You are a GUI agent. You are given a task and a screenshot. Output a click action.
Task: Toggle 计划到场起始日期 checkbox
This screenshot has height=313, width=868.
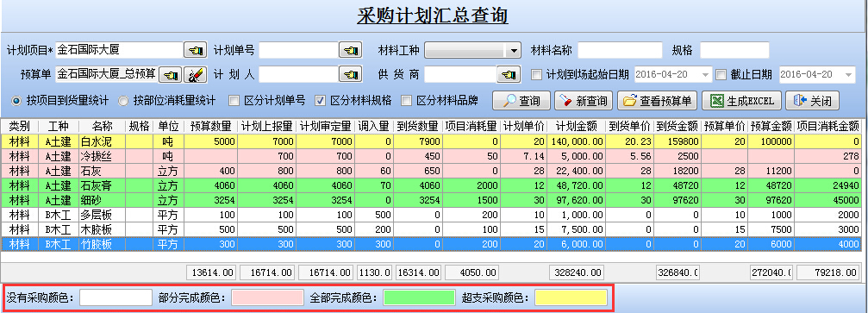tap(536, 74)
